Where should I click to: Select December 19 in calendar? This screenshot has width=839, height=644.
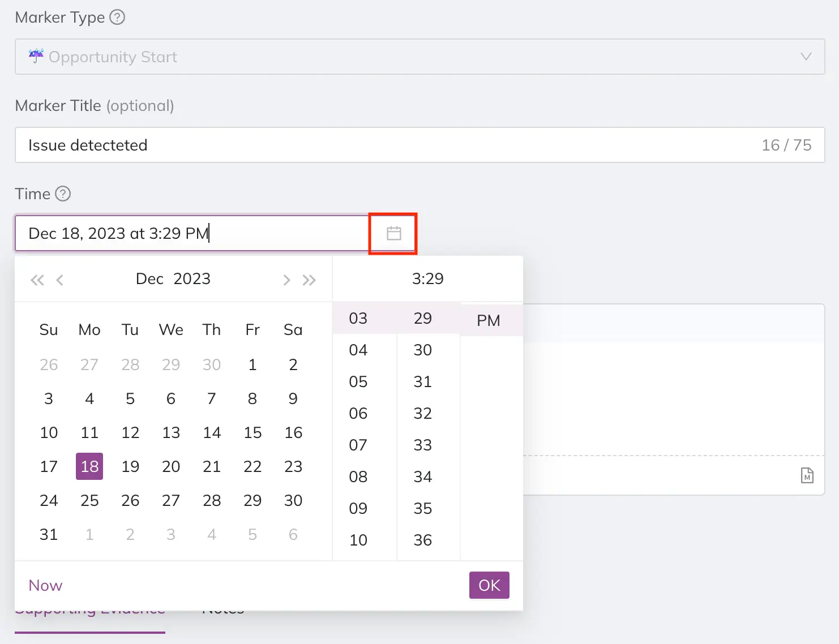point(130,466)
